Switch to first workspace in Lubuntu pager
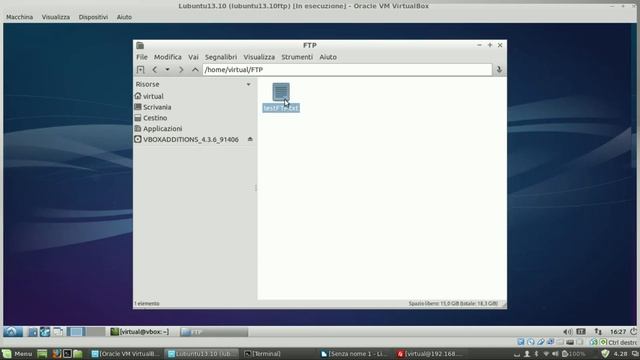This screenshot has height=360, width=640. point(76,332)
